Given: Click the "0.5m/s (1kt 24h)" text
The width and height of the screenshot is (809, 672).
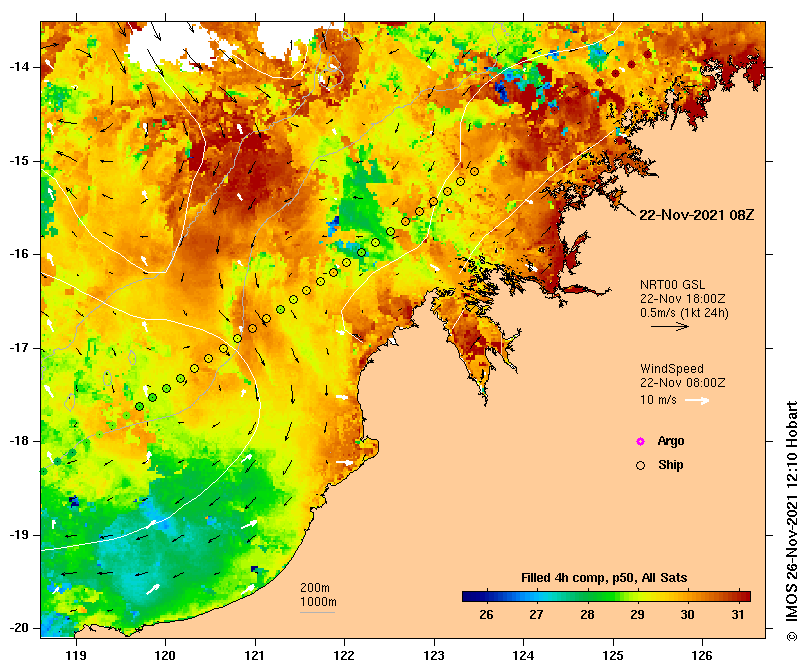Looking at the screenshot, I should [684, 313].
